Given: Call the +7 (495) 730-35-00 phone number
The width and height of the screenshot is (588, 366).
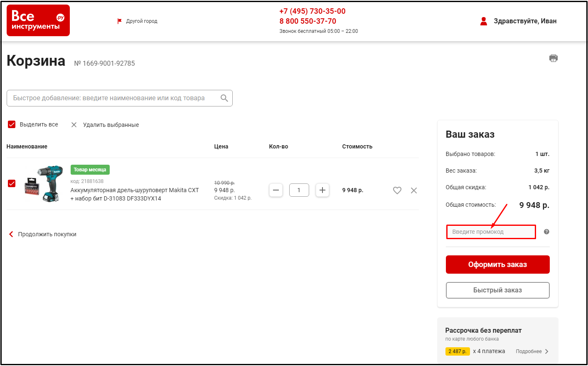Looking at the screenshot, I should 312,11.
